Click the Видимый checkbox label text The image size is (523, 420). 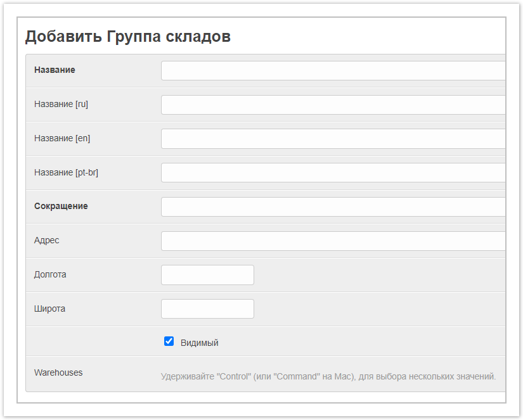tap(199, 343)
